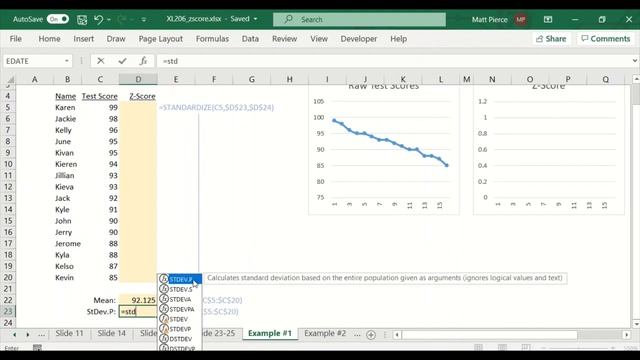The height and width of the screenshot is (360, 640).
Task: Click the Z-Score column heading cell
Action: 138,96
